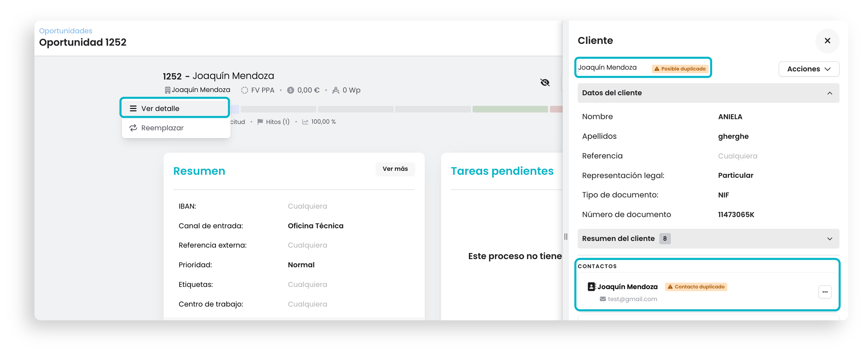
Task: Click the Wp solar power icon
Action: tap(336, 90)
